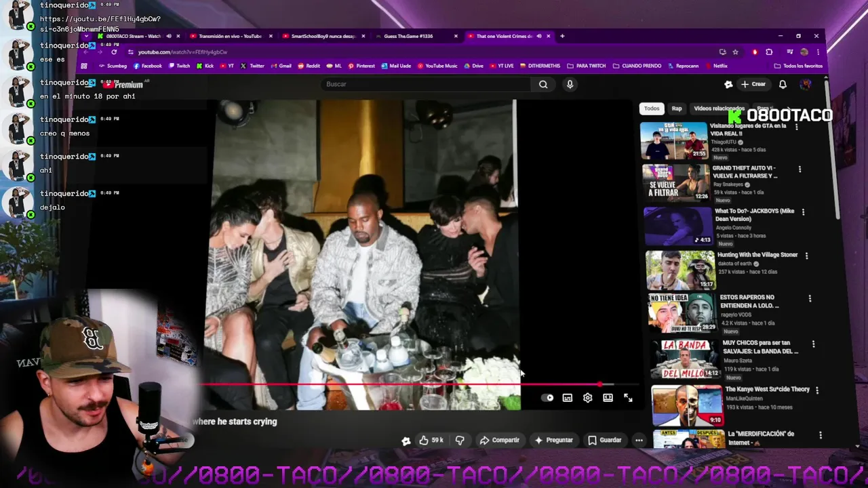
Task: Open the Twitter bookmark
Action: tap(252, 66)
